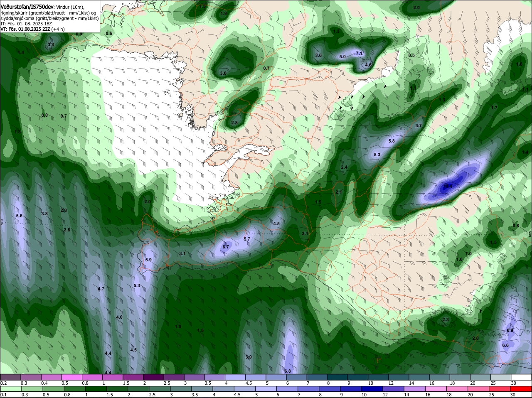Click the 1.7 precipitation value label
The height and width of the screenshot is (398, 532).
point(494,108)
